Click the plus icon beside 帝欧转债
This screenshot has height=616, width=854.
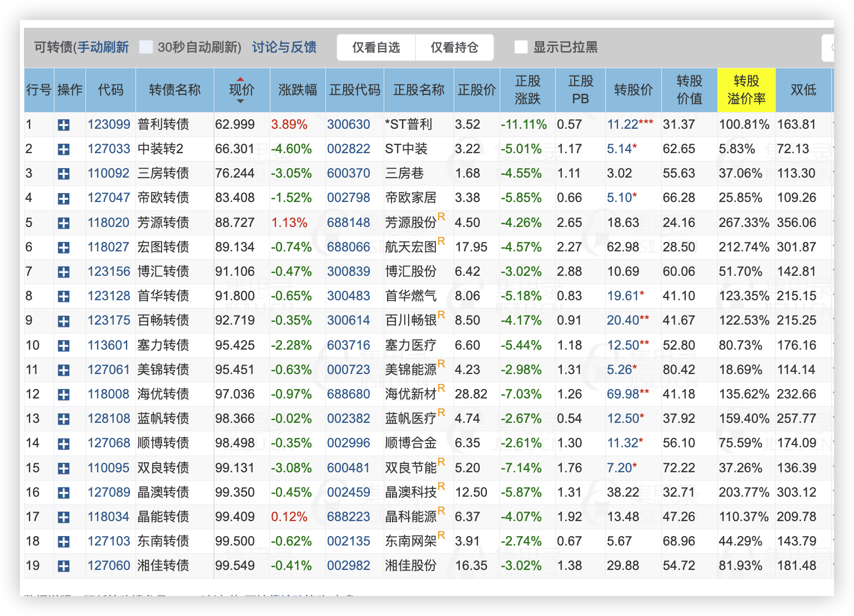click(x=64, y=199)
